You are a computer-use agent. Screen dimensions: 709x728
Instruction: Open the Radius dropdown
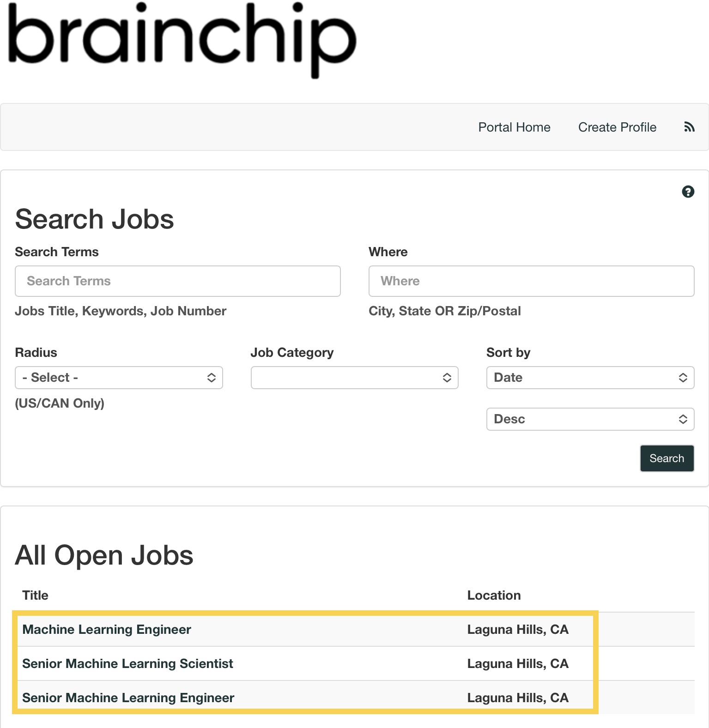coord(119,378)
